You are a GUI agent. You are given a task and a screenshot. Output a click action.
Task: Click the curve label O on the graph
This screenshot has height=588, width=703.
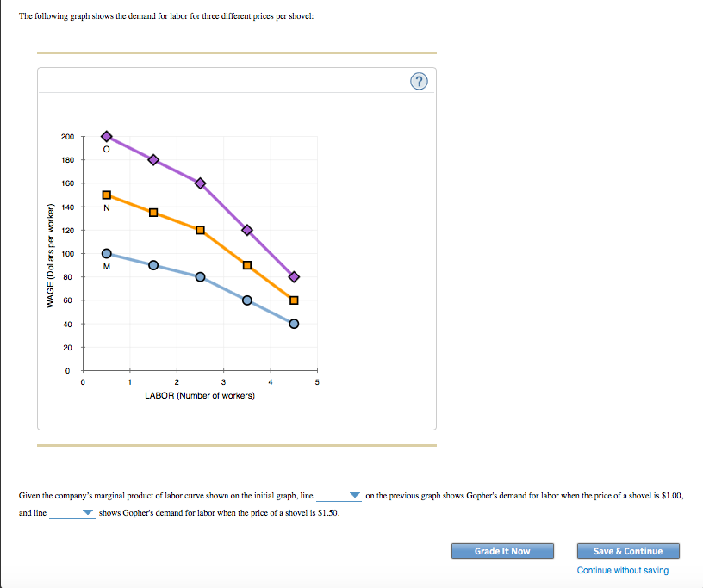point(106,149)
